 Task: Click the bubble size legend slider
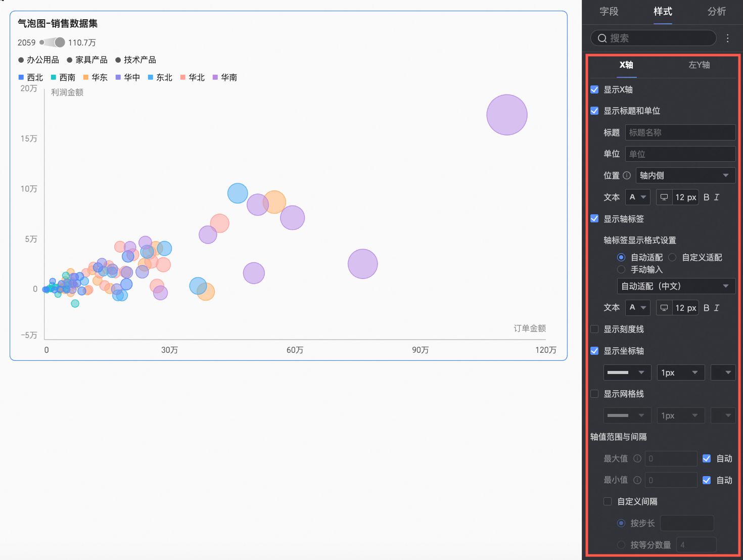click(53, 42)
